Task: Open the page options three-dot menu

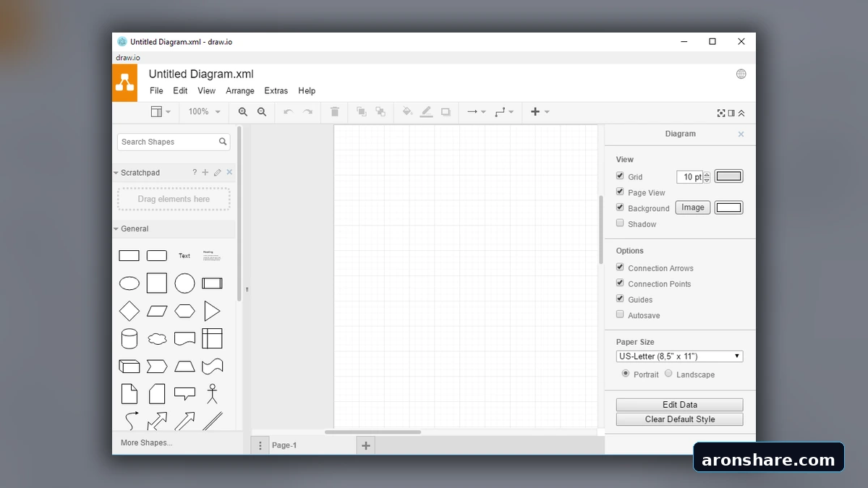Action: (260, 445)
